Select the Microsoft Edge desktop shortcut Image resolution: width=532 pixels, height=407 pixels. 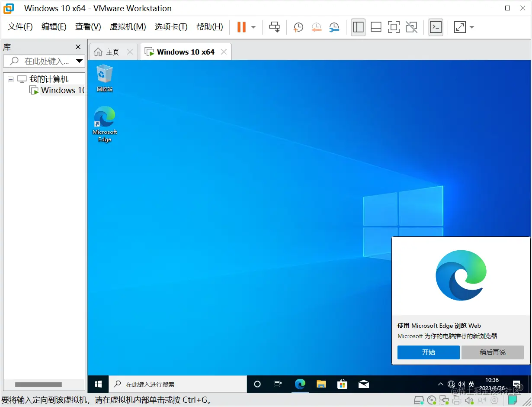pyautogui.click(x=105, y=124)
